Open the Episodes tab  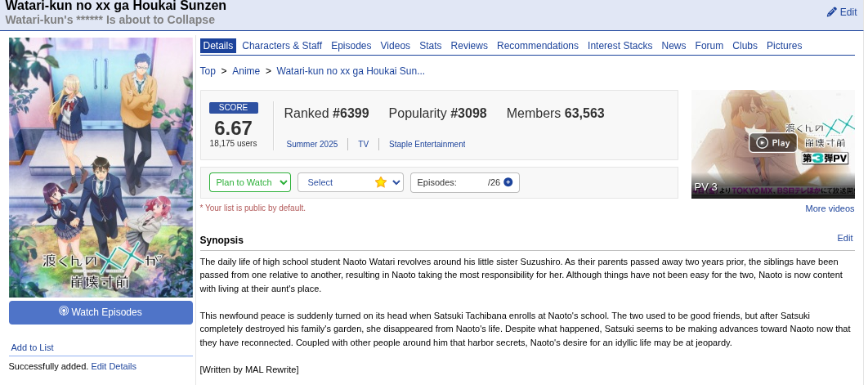[351, 46]
